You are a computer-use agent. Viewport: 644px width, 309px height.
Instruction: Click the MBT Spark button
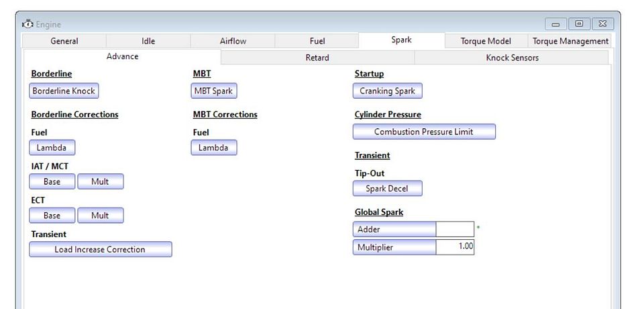click(215, 91)
